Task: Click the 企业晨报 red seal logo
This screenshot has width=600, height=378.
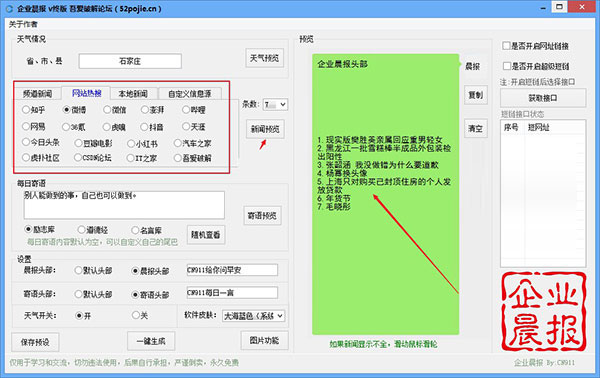Action: click(x=544, y=311)
